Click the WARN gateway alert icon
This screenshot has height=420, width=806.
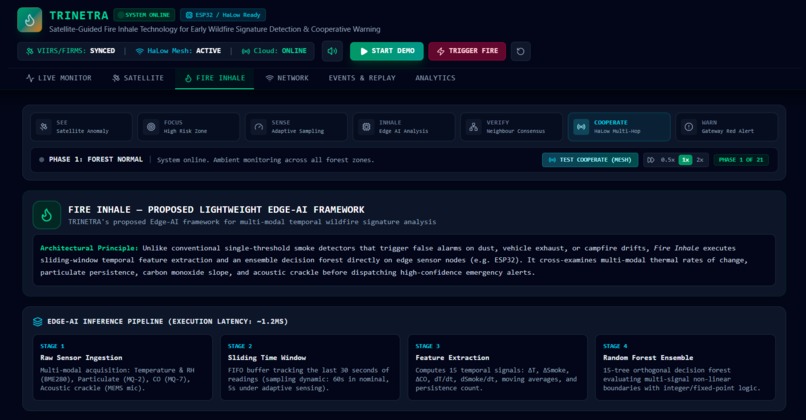(x=689, y=126)
